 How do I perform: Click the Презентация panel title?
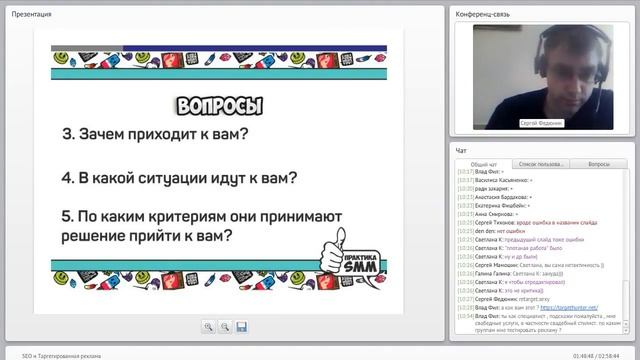31,14
